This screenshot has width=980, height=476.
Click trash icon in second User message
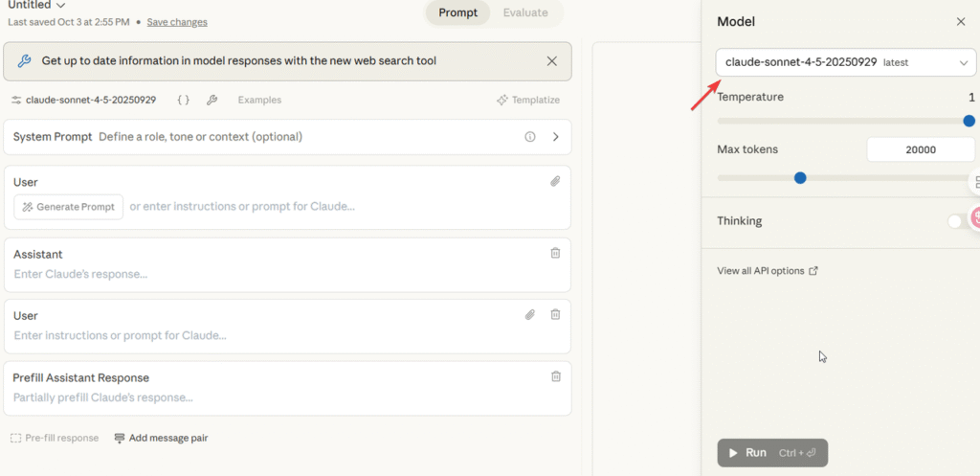(555, 314)
